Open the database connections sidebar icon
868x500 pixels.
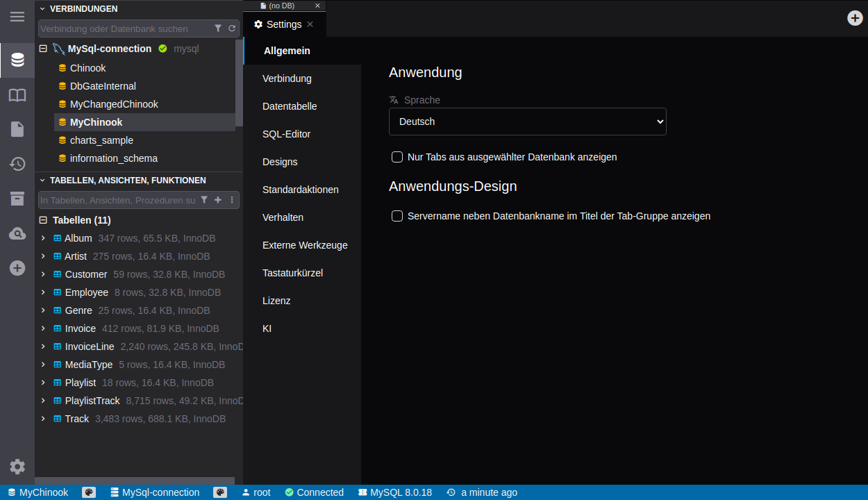point(17,60)
